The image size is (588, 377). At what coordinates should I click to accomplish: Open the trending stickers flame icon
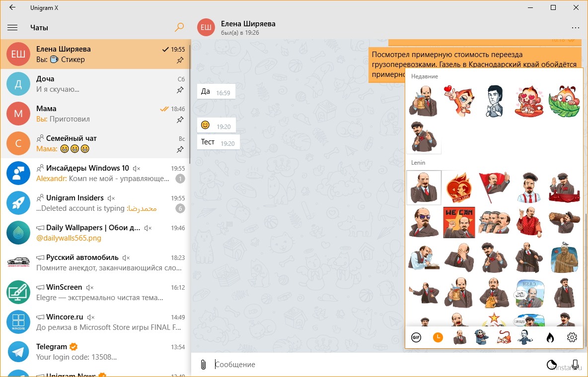point(550,337)
